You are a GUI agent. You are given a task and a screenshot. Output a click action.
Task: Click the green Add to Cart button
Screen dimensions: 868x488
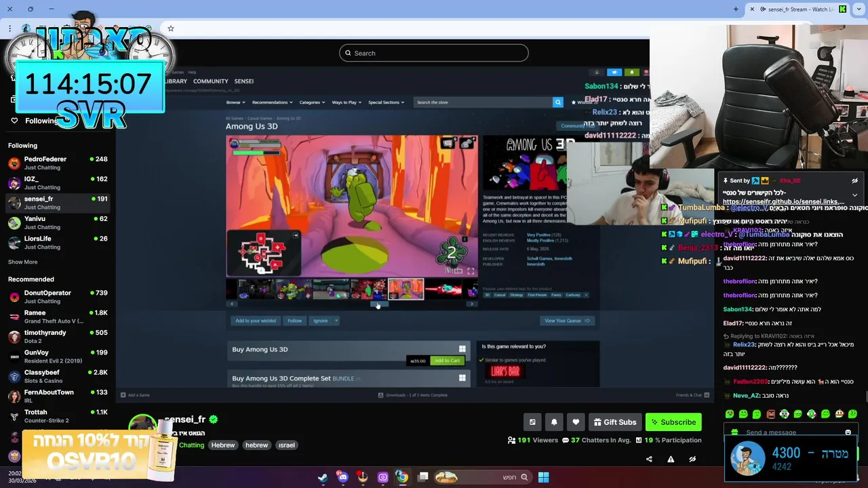[446, 361]
